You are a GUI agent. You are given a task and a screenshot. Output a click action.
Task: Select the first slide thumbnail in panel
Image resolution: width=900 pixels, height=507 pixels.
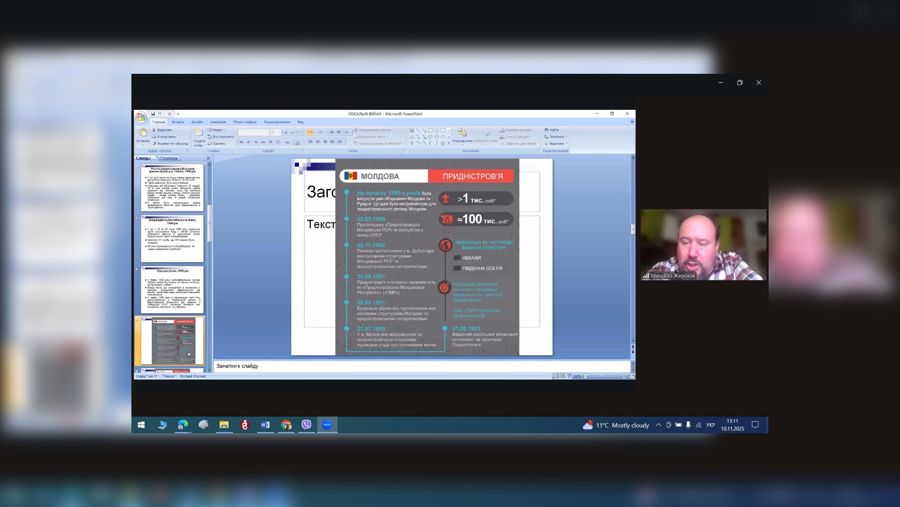click(171, 186)
